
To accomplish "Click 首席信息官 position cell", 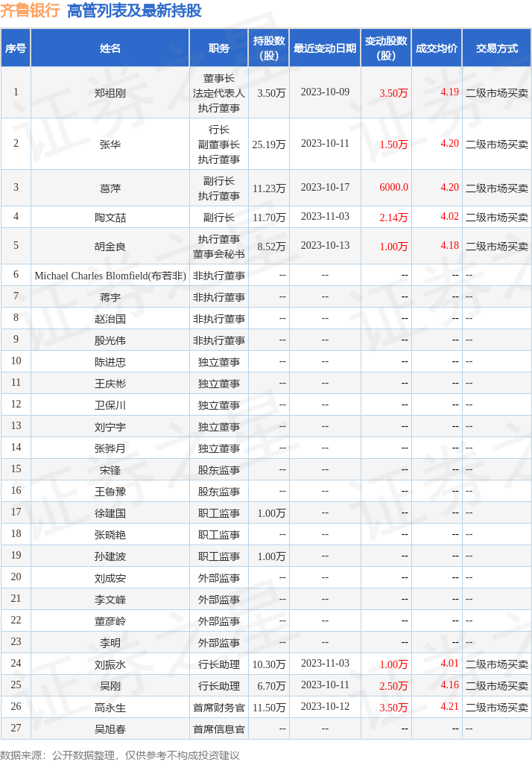I will [x=219, y=729].
